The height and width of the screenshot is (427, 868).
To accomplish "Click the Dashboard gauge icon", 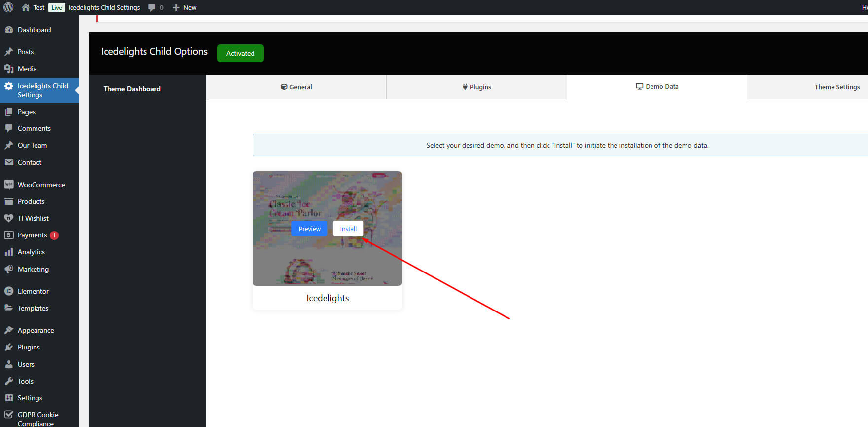I will coord(9,30).
